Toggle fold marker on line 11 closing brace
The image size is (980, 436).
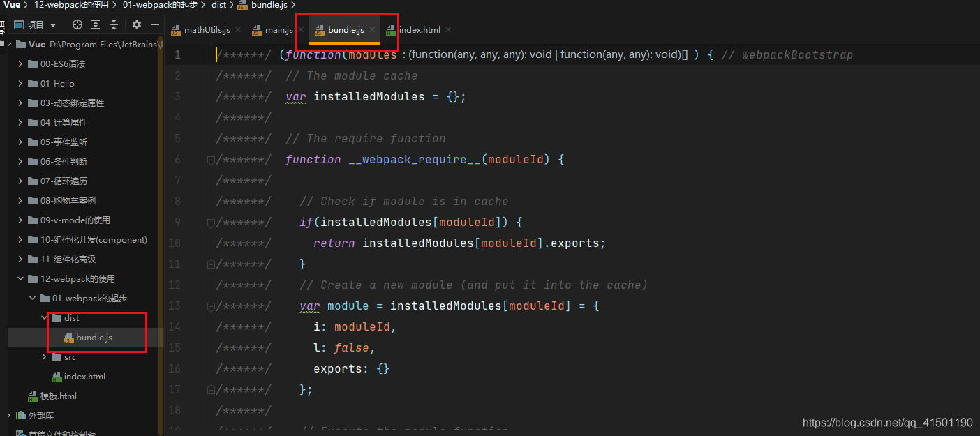[210, 264]
